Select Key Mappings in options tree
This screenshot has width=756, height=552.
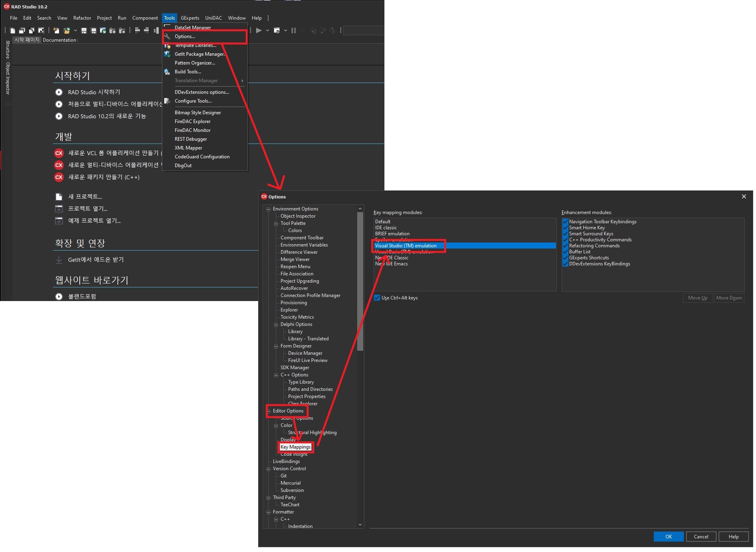coord(296,447)
